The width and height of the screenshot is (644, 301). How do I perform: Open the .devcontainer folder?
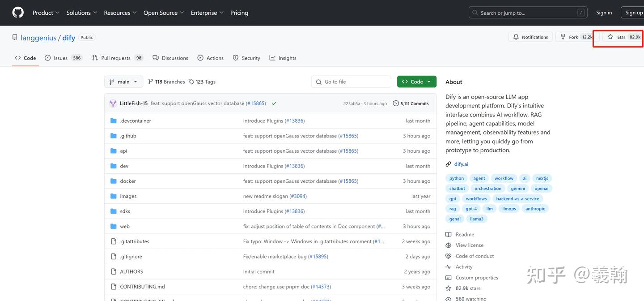coord(136,121)
